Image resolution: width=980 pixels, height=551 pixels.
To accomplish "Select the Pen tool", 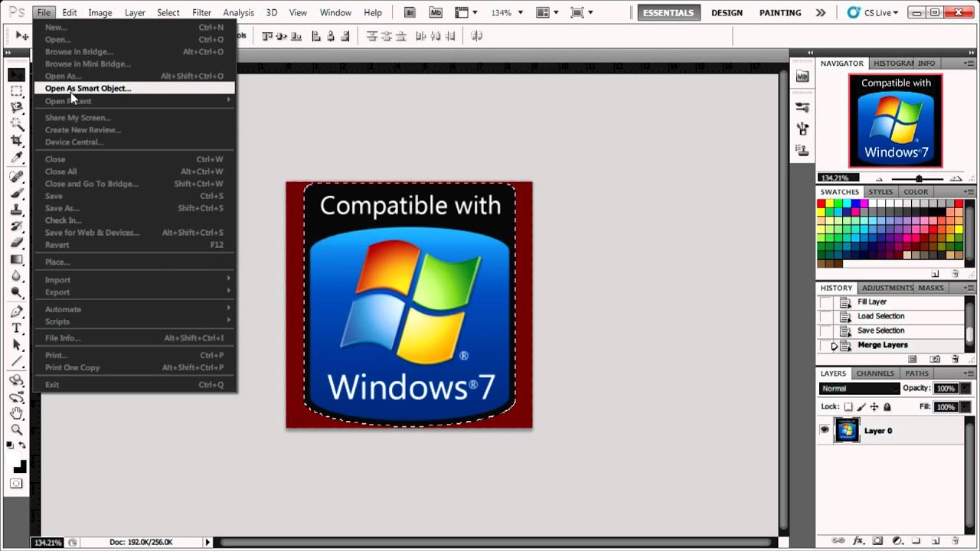I will [16, 311].
